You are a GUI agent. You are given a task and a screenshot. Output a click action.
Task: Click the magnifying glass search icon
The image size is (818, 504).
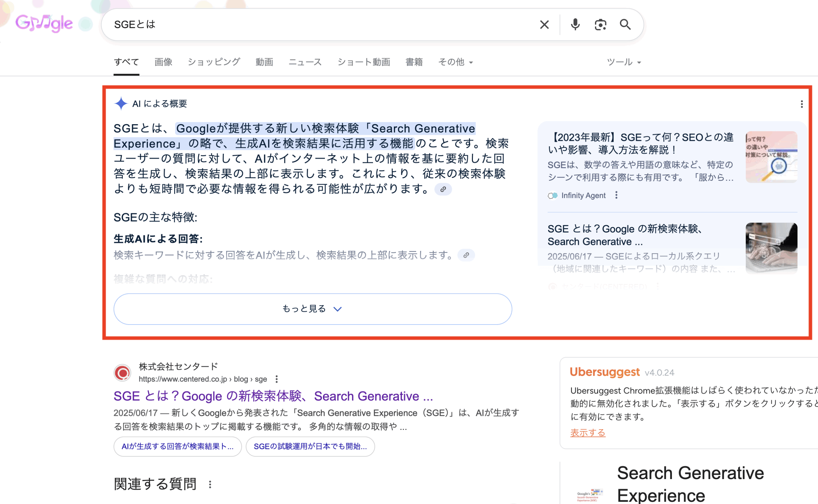(625, 25)
